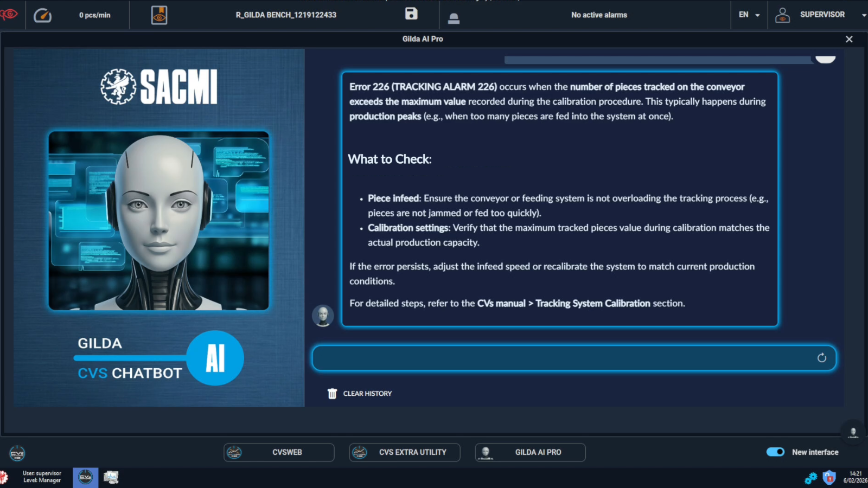Viewport: 868px width, 488px height.
Task: Click the speed gauge icon in top bar
Action: click(x=42, y=15)
